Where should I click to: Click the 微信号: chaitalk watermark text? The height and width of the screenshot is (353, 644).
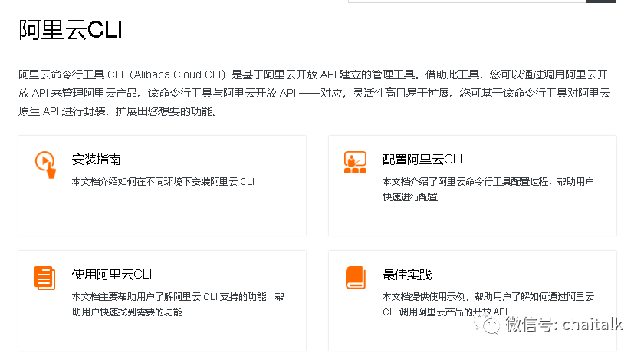(x=564, y=325)
